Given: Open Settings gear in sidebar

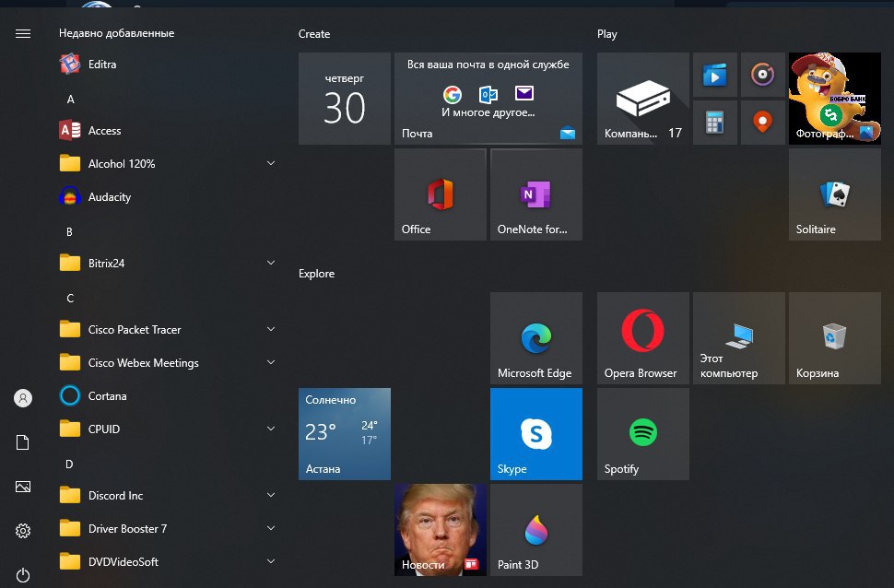Looking at the screenshot, I should 23,531.
